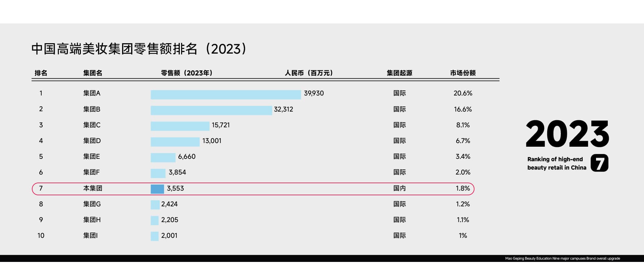Click the 本集团 group name
This screenshot has height=279, width=644.
[93, 188]
